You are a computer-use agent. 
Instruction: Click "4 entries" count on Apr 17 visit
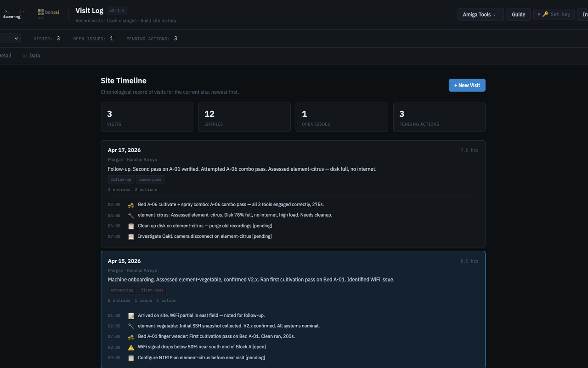pyautogui.click(x=119, y=190)
